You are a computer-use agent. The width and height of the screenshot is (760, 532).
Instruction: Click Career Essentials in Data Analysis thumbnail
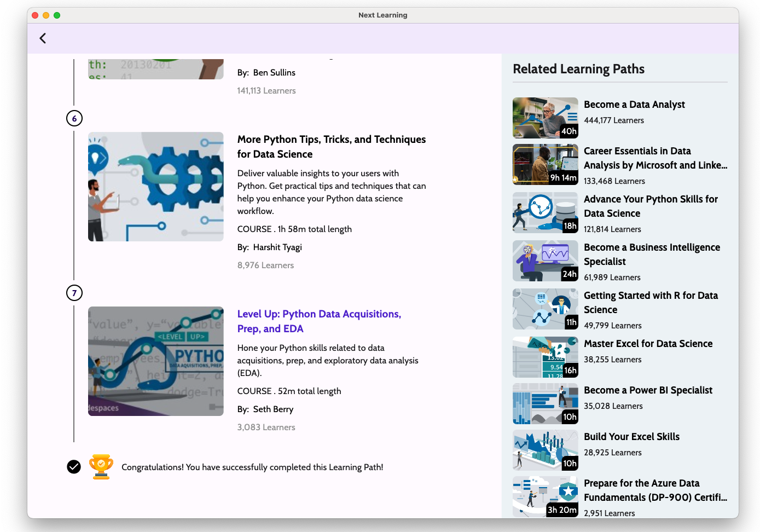(545, 165)
